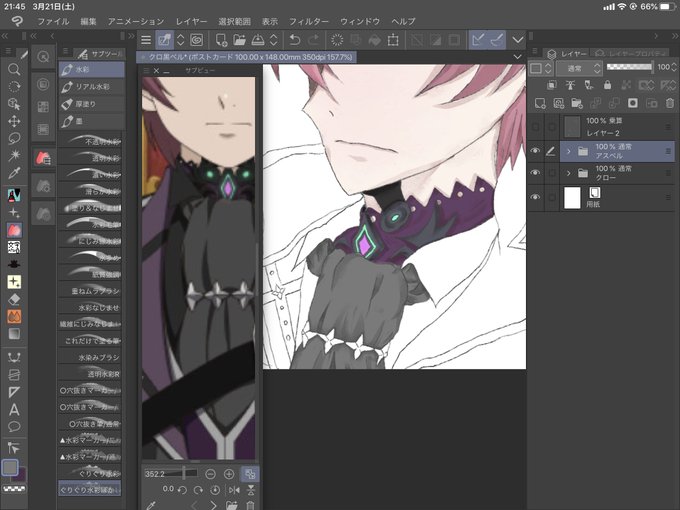Select the Text tool
This screenshot has width=680, height=510.
click(x=14, y=409)
